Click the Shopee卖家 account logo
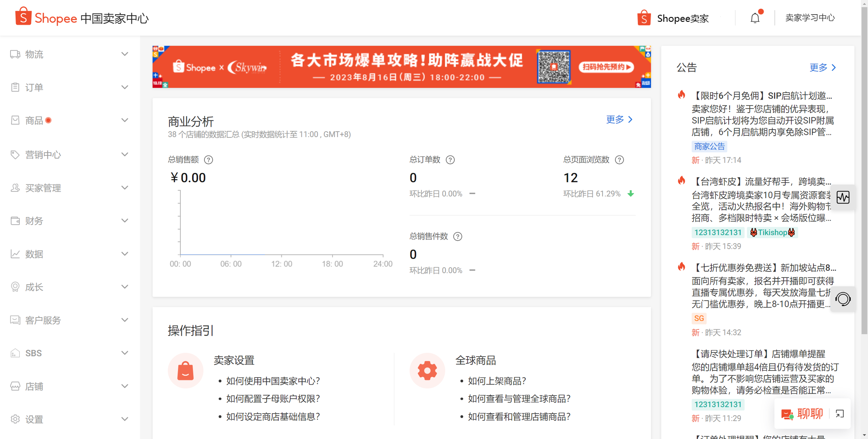 [x=644, y=18]
